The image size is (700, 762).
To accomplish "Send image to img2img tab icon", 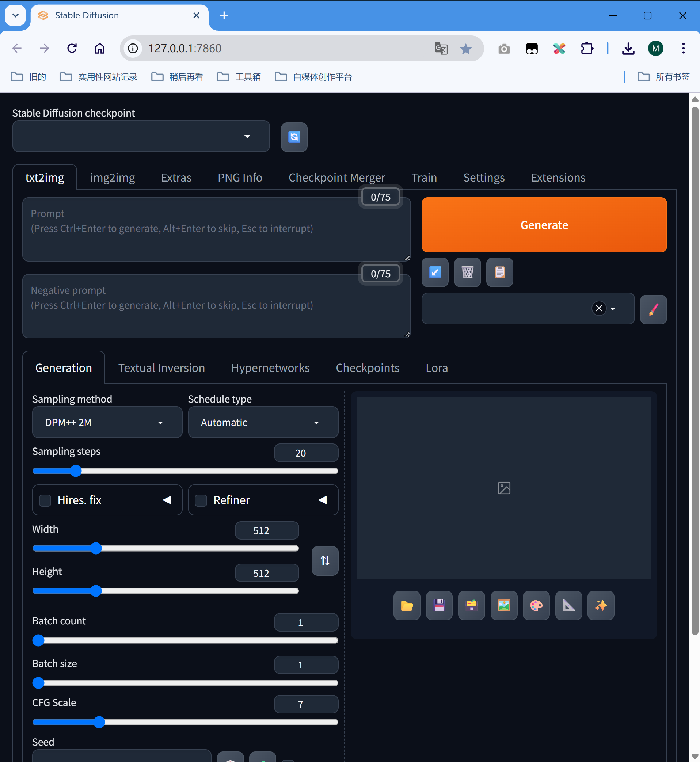I will tap(504, 606).
